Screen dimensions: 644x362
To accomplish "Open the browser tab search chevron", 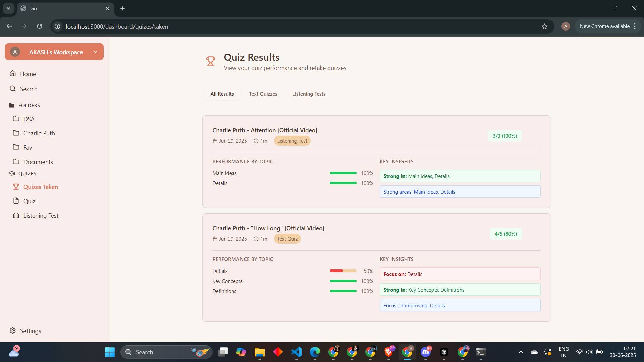I will click(x=8, y=8).
